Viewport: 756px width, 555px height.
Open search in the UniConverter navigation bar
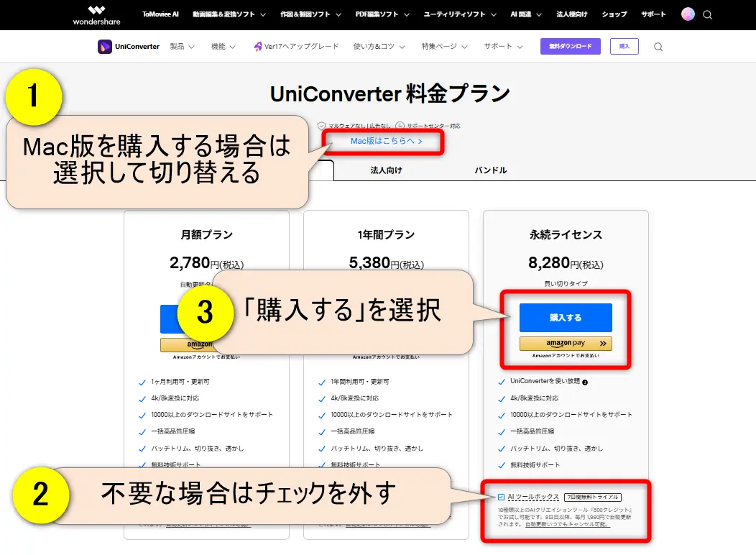coord(658,46)
